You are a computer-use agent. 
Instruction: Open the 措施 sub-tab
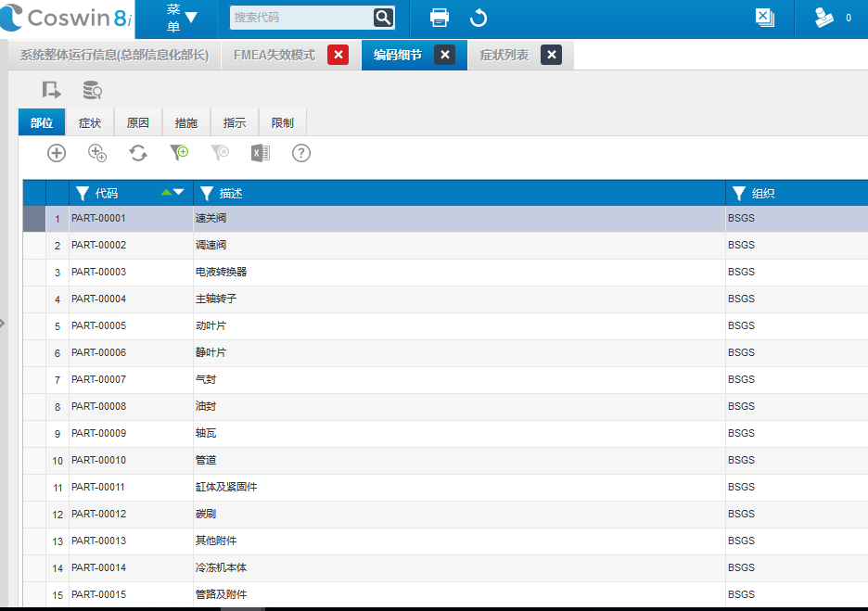(x=186, y=122)
